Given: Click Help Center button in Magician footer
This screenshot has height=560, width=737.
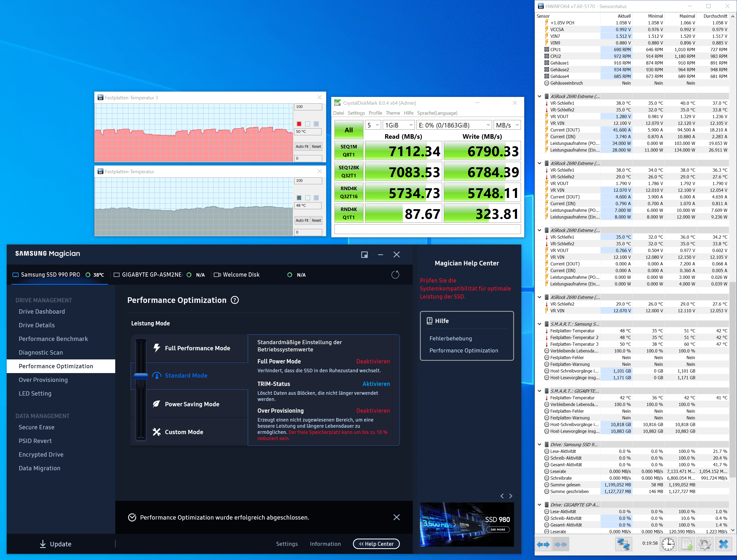Looking at the screenshot, I should click(x=376, y=544).
